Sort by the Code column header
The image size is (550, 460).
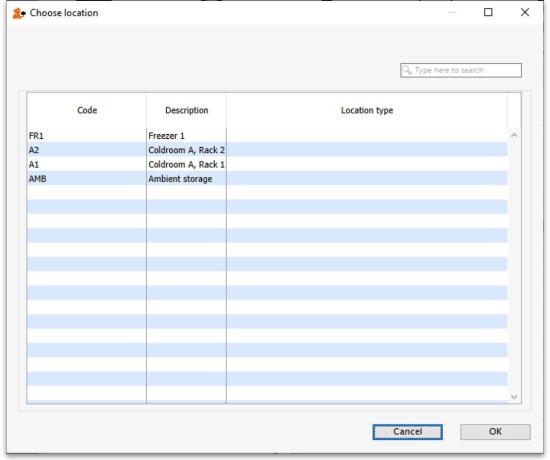[87, 110]
